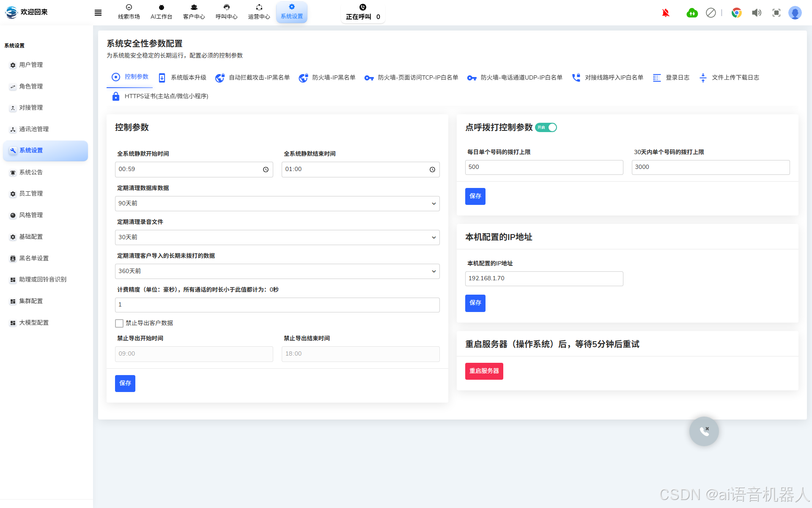Open the 防火墙-页面访问TCP-IP白名单 tab
This screenshot has height=508, width=812.
tap(411, 77)
